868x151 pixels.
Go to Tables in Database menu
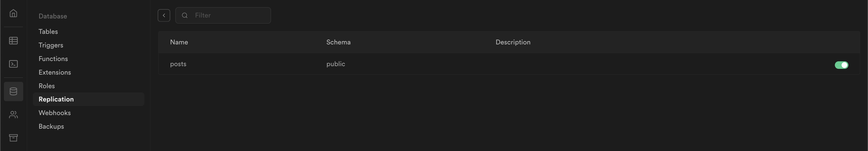48,31
